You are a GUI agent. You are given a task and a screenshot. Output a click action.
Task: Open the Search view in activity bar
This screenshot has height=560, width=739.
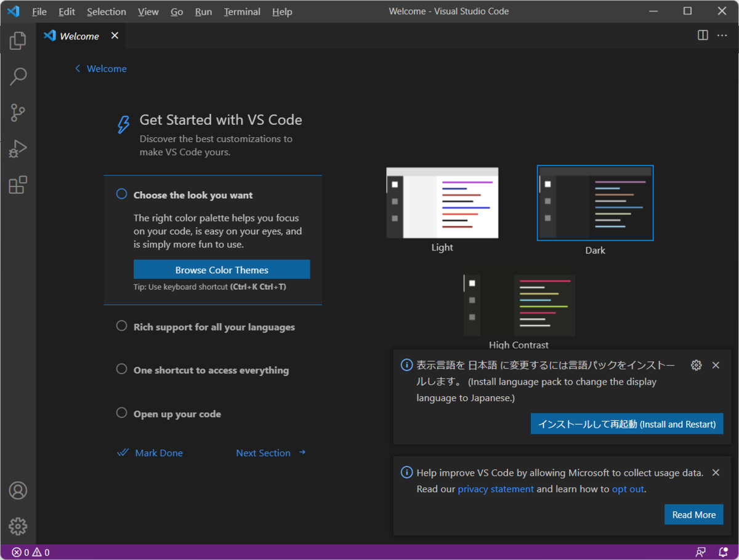coord(18,76)
